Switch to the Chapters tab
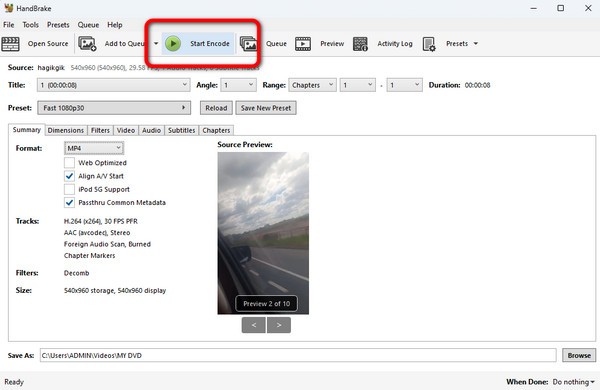This screenshot has width=600, height=390. pyautogui.click(x=216, y=131)
